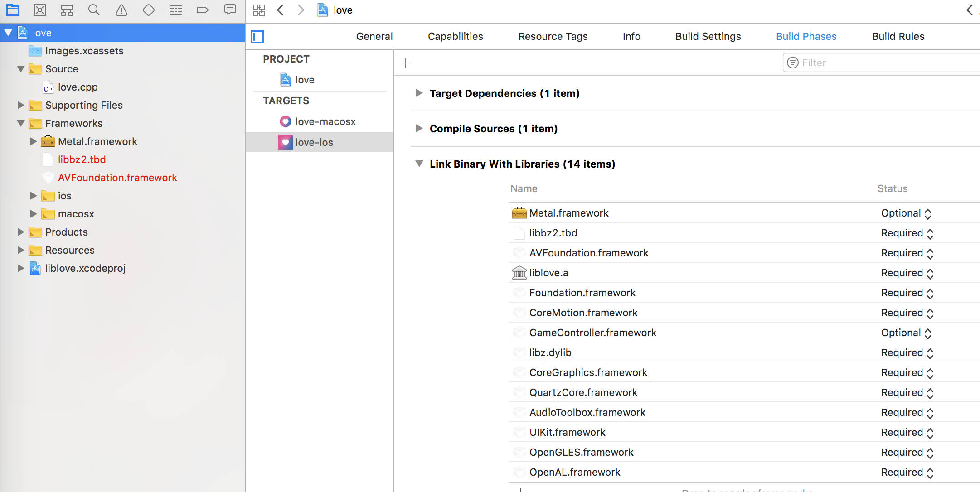Collapse the love project root triangle
Image resolution: width=980 pixels, height=492 pixels.
coord(8,33)
